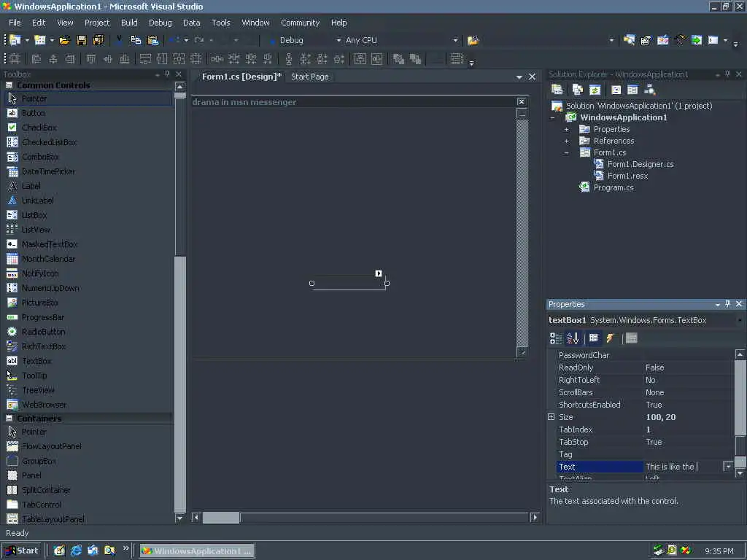This screenshot has height=560, width=747.
Task: Select the Form1.cs [Design] tab
Action: click(241, 77)
